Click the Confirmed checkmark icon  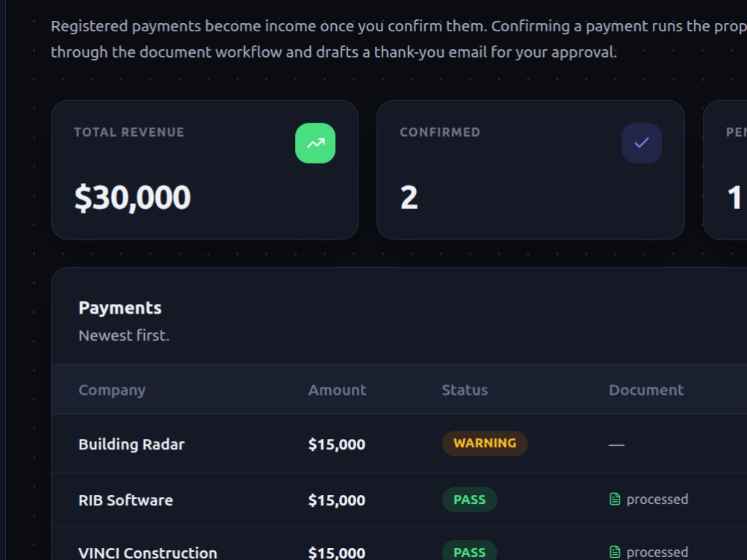point(641,143)
